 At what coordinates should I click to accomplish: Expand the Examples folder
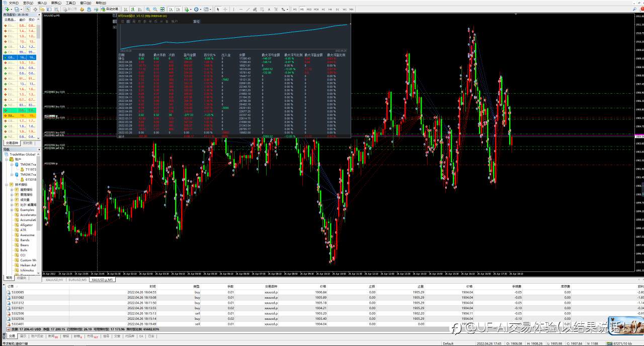pos(12,210)
